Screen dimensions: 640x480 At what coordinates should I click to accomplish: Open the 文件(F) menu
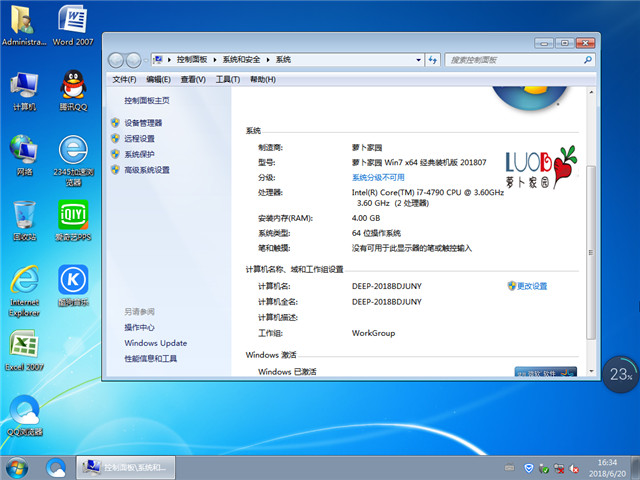(124, 79)
